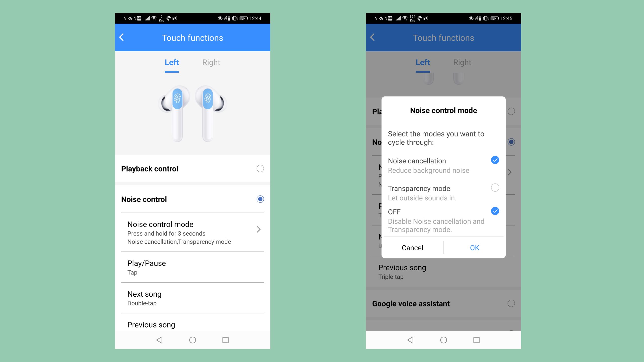Enable the Noise cancellation checkbox
Image resolution: width=644 pixels, height=362 pixels.
click(495, 160)
